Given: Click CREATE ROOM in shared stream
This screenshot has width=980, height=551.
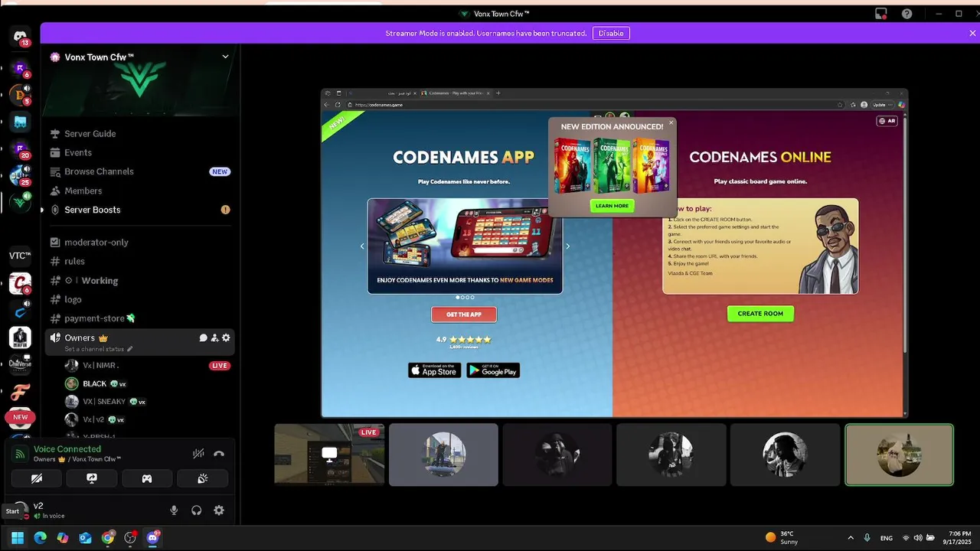Looking at the screenshot, I should coord(760,314).
